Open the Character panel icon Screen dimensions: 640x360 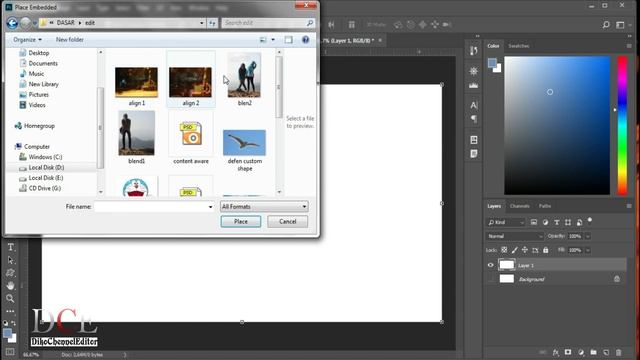point(473,105)
